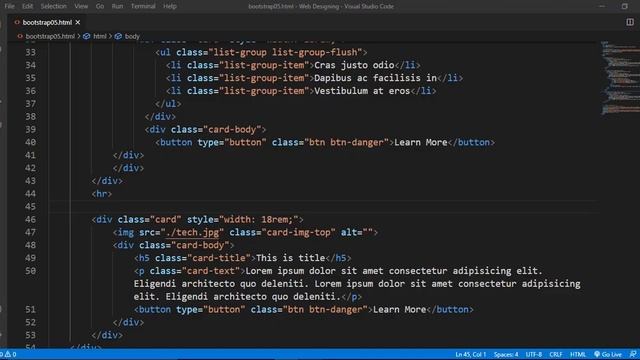This screenshot has width=640, height=360.
Task: Click Ln 45, Col 1 in status bar
Action: (x=471, y=354)
